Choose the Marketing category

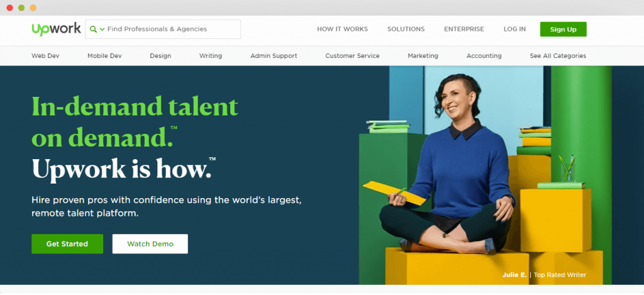[423, 56]
